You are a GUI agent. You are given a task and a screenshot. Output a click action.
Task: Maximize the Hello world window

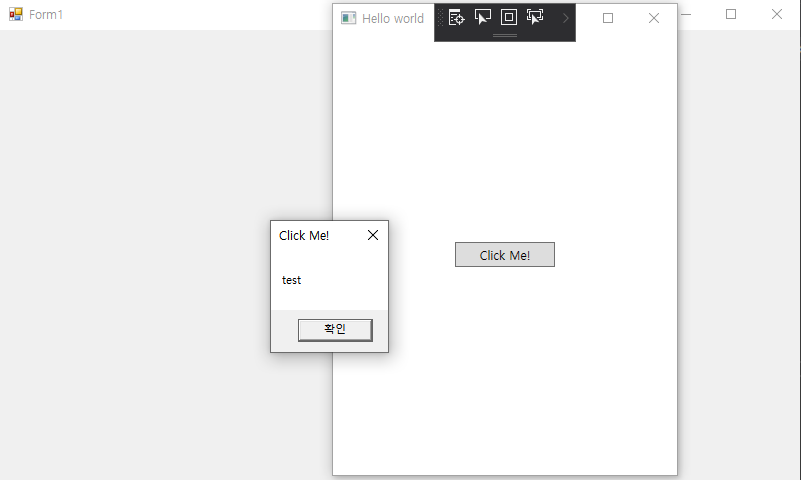coord(608,18)
